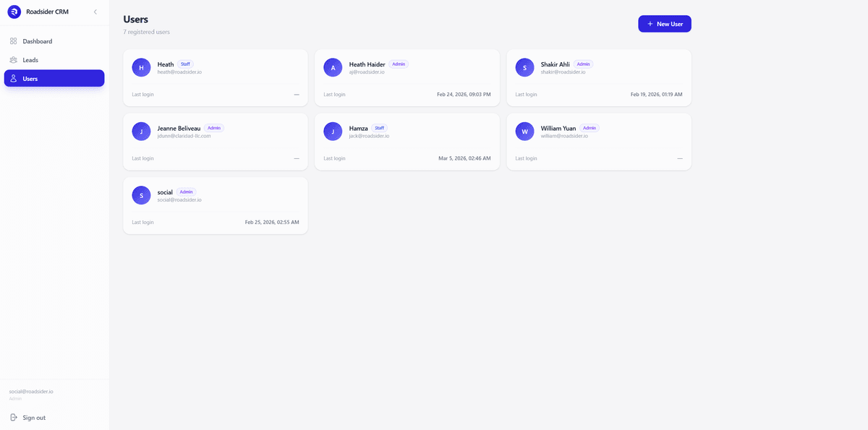Click the Admin badge beside Heath Haider

pyautogui.click(x=399, y=64)
